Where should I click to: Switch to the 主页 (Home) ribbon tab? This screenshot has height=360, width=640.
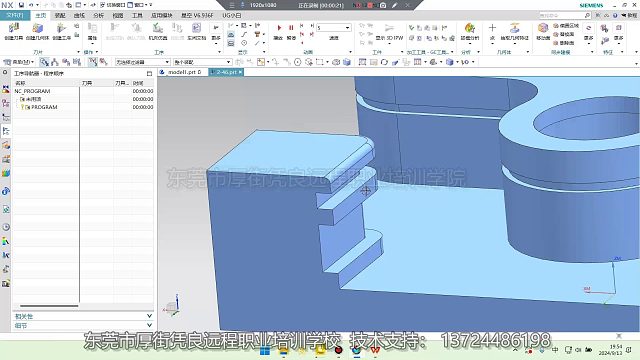tap(40, 16)
